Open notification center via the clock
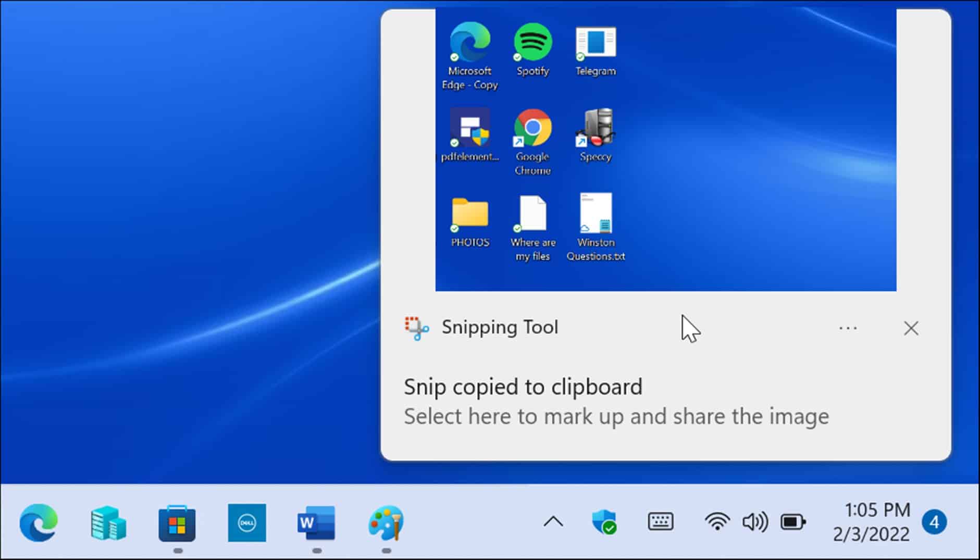Image resolution: width=980 pixels, height=560 pixels. [871, 521]
